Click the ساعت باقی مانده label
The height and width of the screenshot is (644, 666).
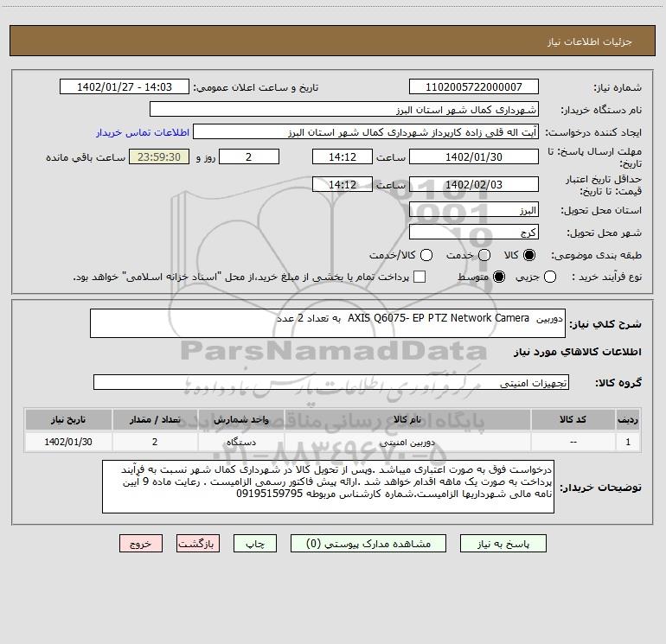tap(86, 157)
